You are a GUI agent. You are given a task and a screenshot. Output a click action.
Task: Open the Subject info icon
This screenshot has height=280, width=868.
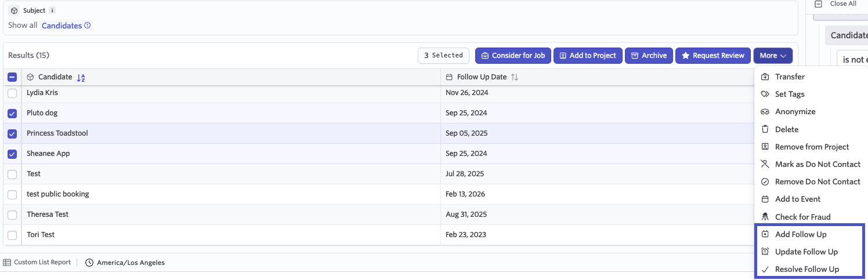[x=52, y=10]
